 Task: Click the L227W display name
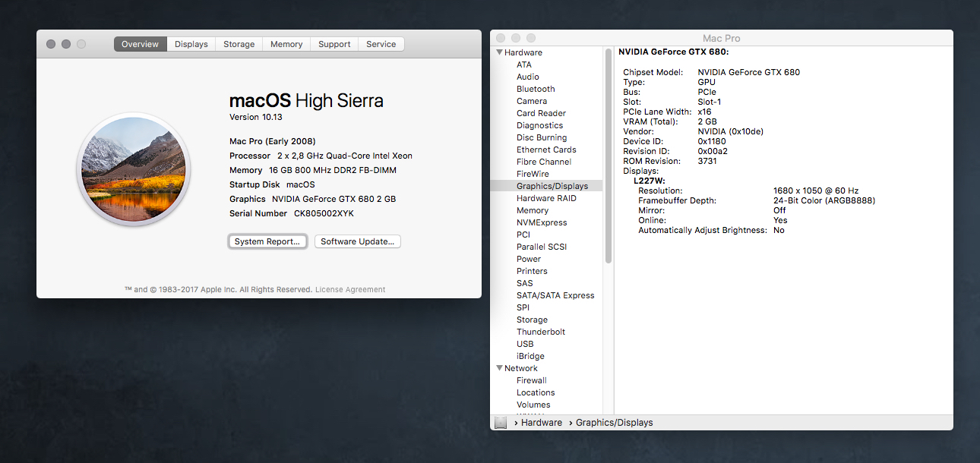(650, 181)
